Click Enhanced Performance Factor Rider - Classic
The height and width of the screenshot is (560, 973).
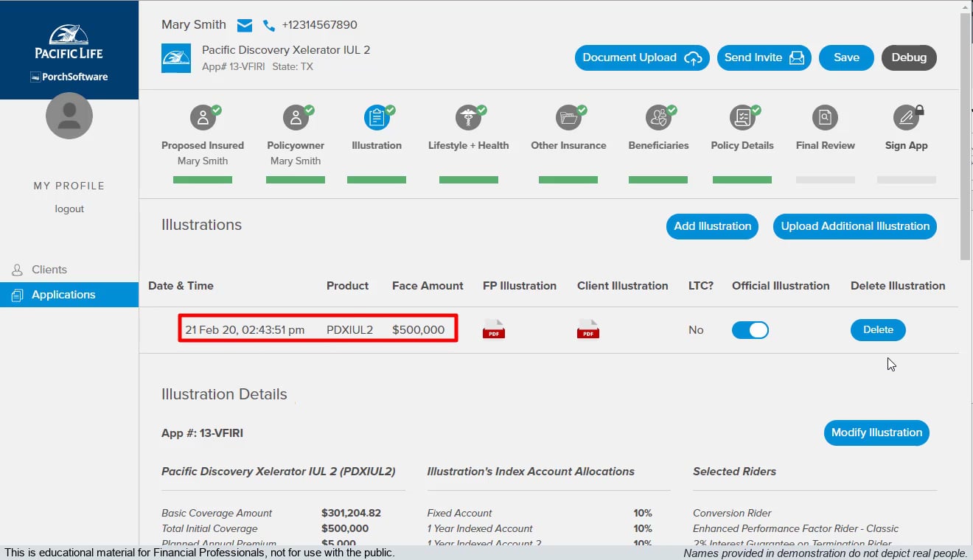tap(795, 528)
